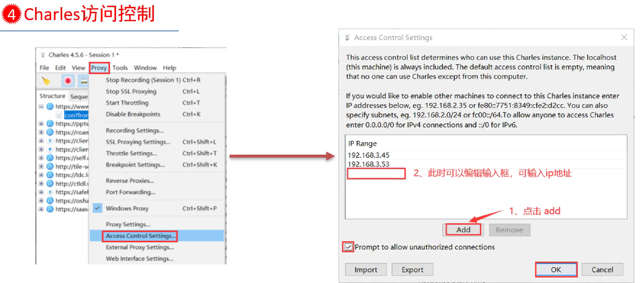This screenshot has width=644, height=283.
Task: Click the Export button
Action: (x=413, y=270)
